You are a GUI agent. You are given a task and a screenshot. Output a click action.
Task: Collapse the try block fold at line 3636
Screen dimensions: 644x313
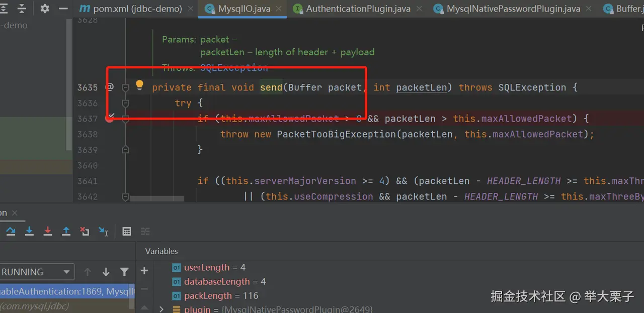126,103
